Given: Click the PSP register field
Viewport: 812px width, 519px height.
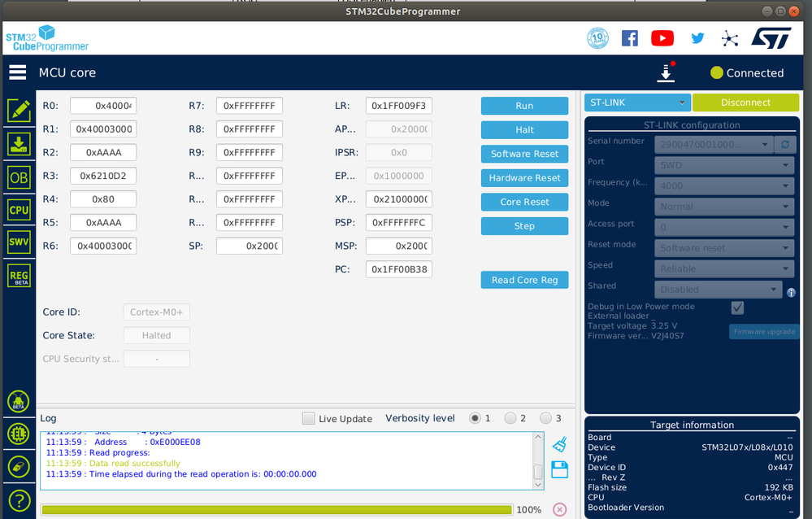Looking at the screenshot, I should pos(399,222).
